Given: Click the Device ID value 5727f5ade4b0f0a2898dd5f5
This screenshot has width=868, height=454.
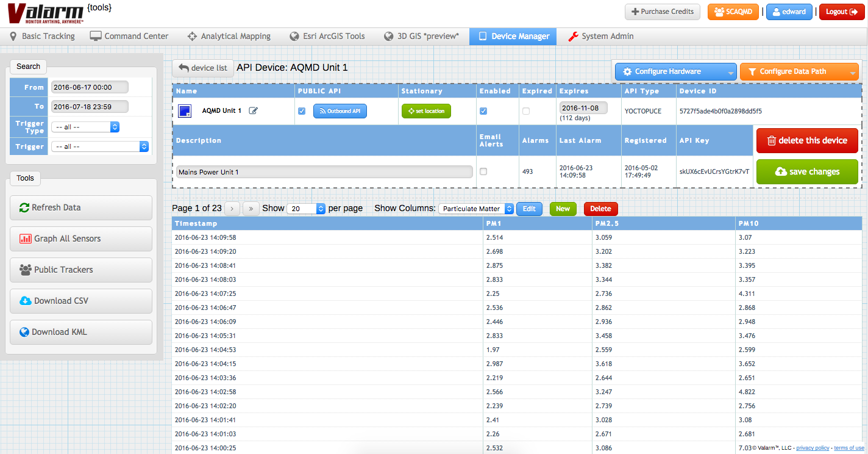Looking at the screenshot, I should (720, 111).
